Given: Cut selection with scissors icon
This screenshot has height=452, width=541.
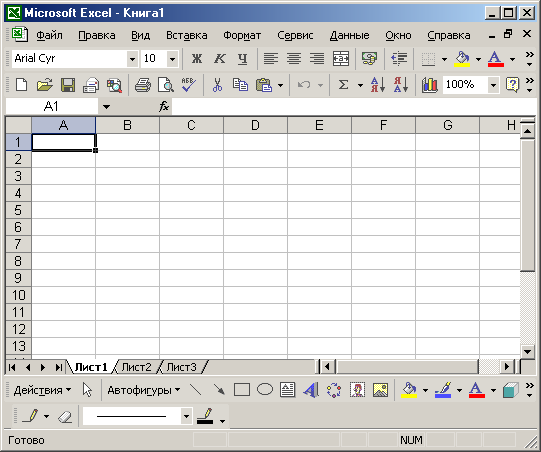Looking at the screenshot, I should tap(217, 85).
